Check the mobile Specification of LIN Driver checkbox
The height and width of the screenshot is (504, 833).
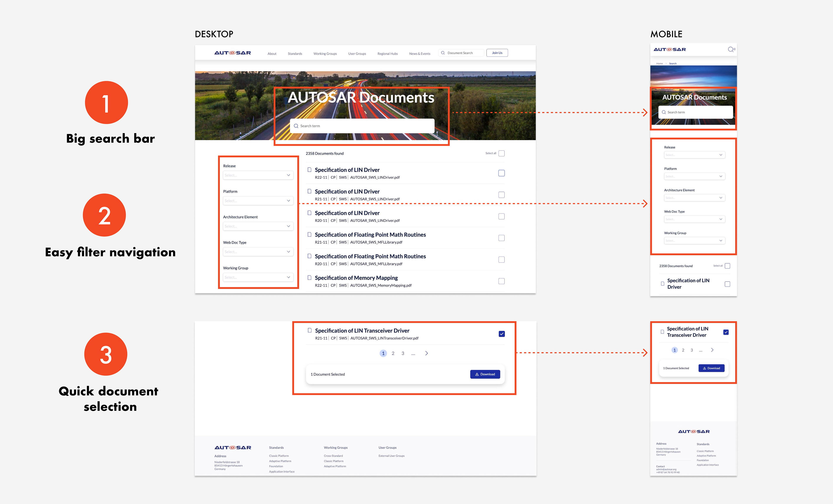[x=728, y=284]
